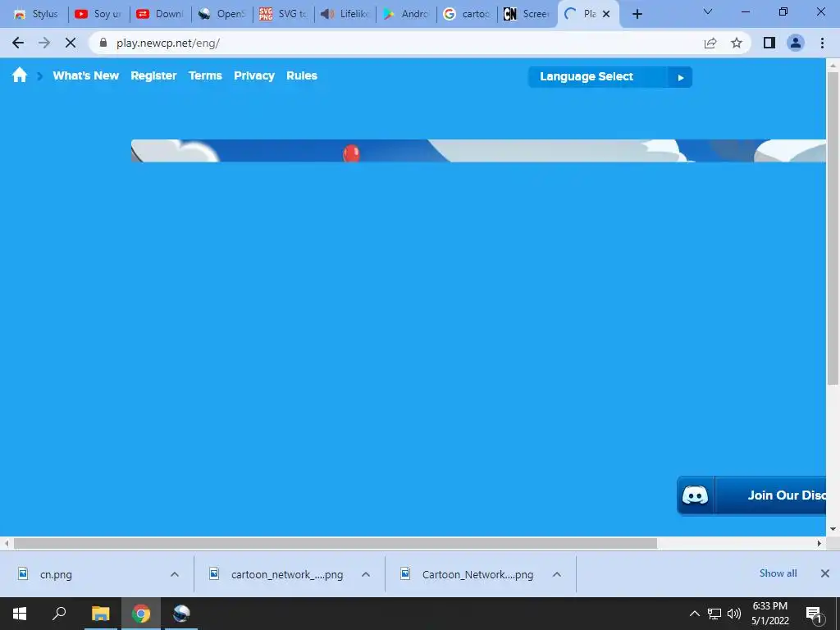This screenshot has width=840, height=630.
Task: Switch to the Lifelike tab
Action: (x=345, y=14)
